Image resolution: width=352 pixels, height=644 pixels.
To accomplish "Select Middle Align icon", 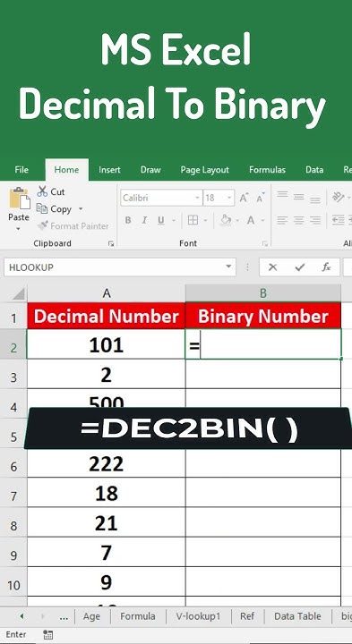I will (x=298, y=197).
